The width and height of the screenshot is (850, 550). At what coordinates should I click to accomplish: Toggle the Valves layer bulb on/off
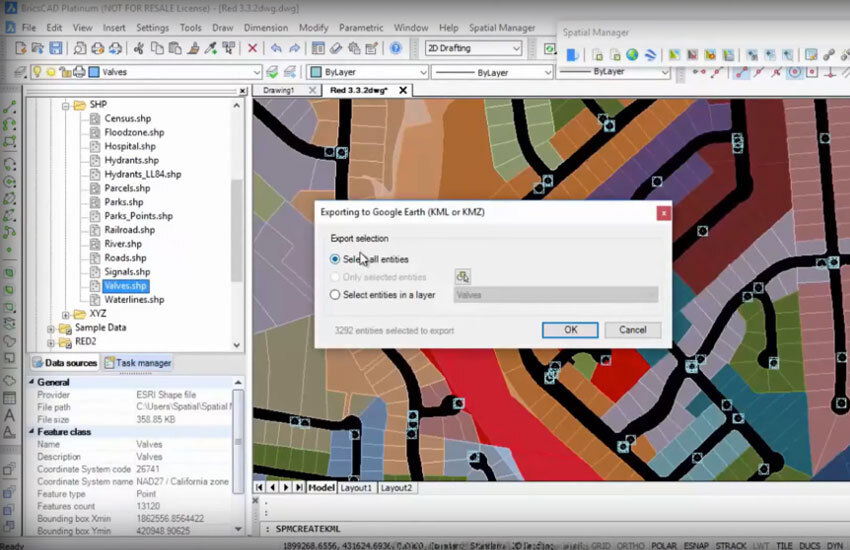pos(37,72)
